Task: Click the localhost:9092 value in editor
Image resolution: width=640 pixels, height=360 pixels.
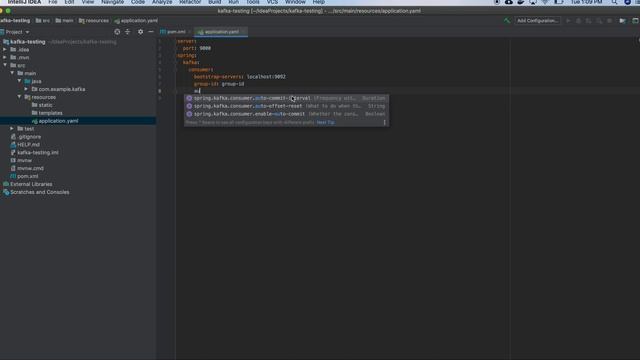Action: pyautogui.click(x=266, y=77)
